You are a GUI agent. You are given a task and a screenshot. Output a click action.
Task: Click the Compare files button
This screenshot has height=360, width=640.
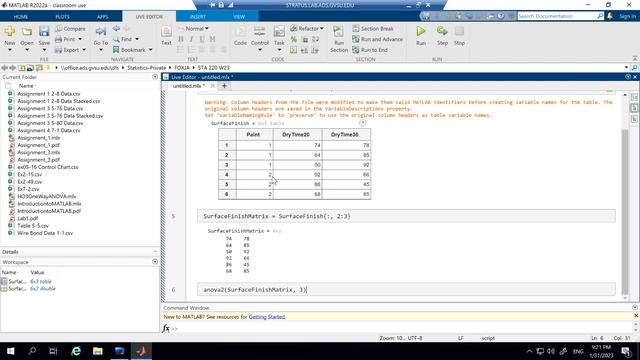coord(70,29)
